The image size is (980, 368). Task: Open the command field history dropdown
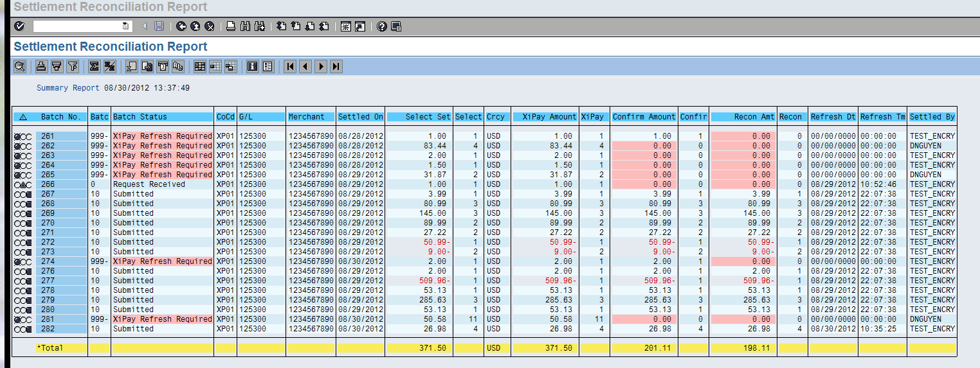coord(126,26)
